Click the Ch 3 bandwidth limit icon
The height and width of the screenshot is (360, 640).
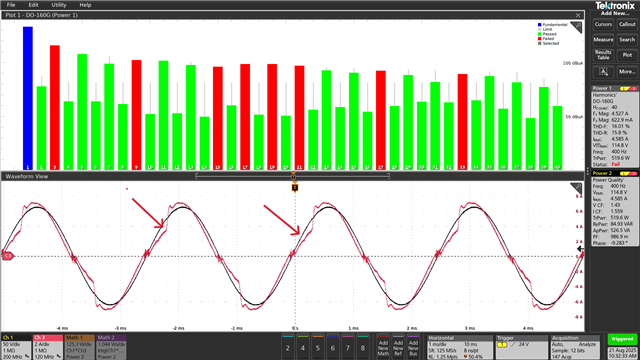(x=59, y=356)
